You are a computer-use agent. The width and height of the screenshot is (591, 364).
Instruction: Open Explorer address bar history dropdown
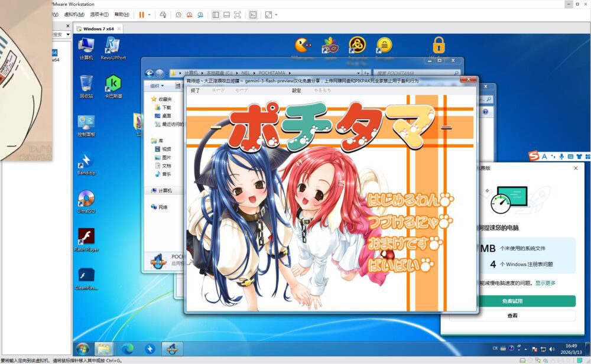[359, 73]
